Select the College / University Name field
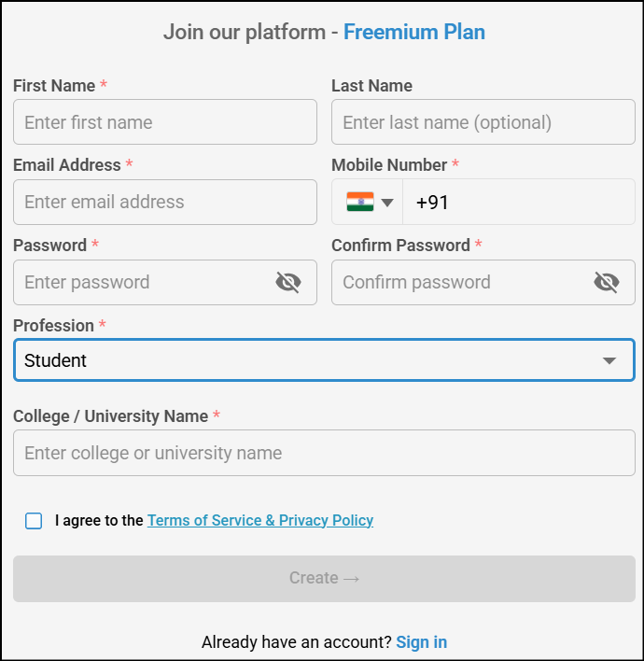The width and height of the screenshot is (644, 661). [x=324, y=453]
